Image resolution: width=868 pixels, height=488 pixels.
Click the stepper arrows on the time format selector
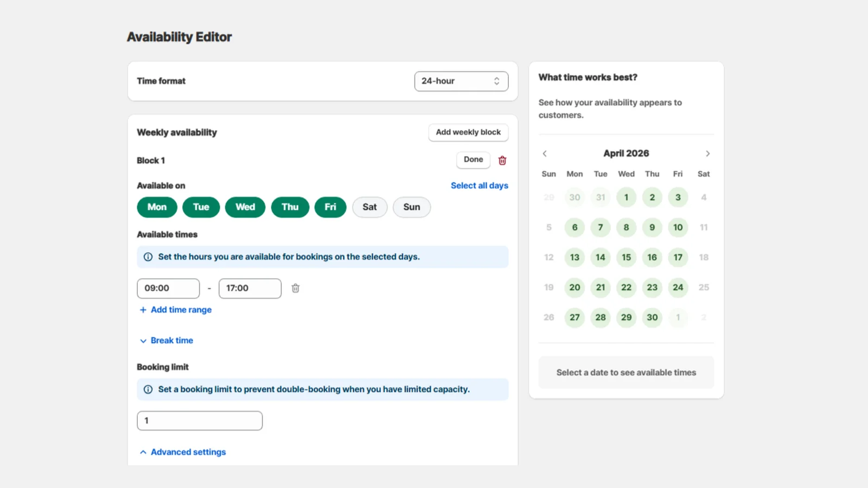pyautogui.click(x=496, y=81)
